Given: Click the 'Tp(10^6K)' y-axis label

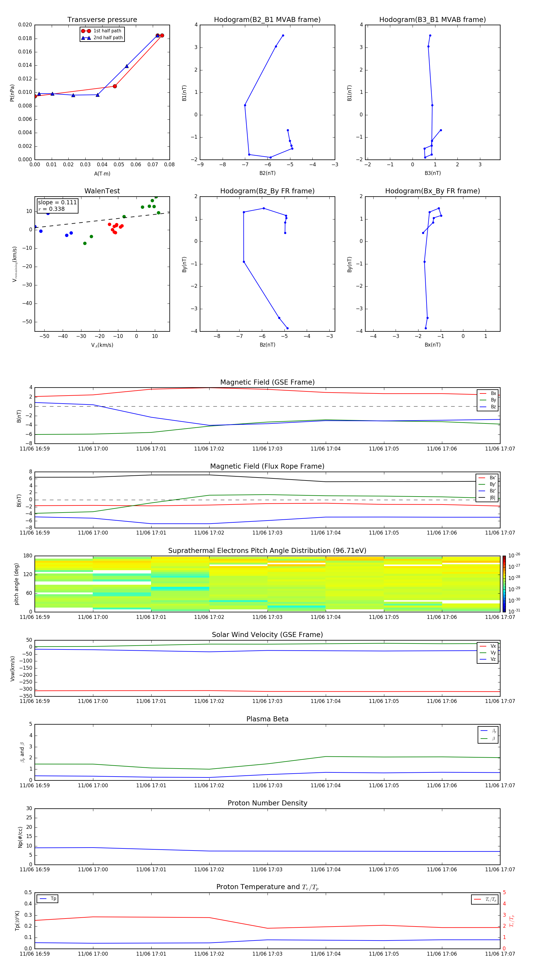Looking at the screenshot, I should [x=17, y=921].
